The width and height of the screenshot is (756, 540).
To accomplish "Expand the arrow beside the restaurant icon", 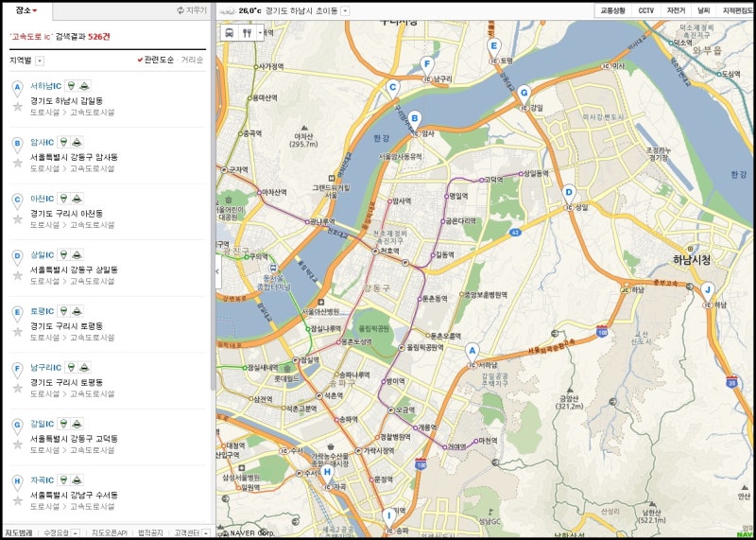I will [261, 31].
